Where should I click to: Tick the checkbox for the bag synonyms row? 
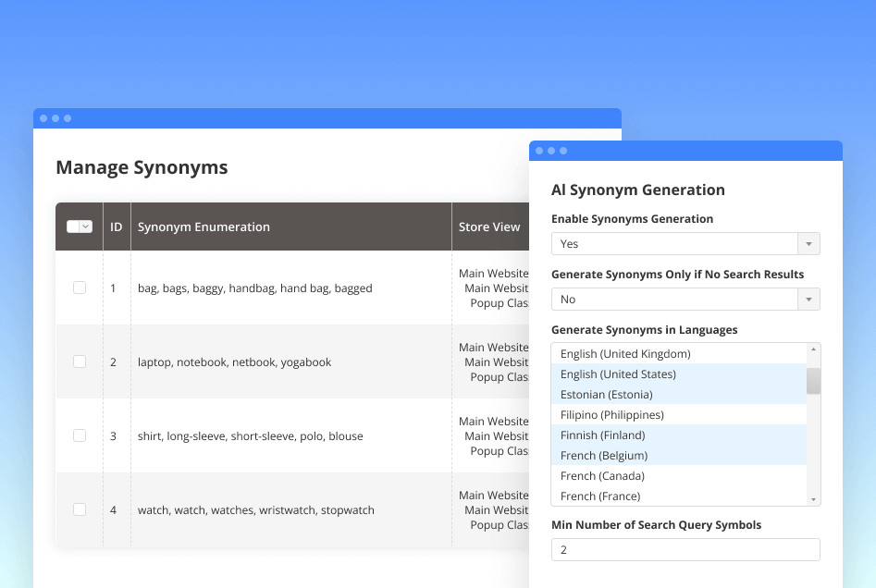point(80,288)
